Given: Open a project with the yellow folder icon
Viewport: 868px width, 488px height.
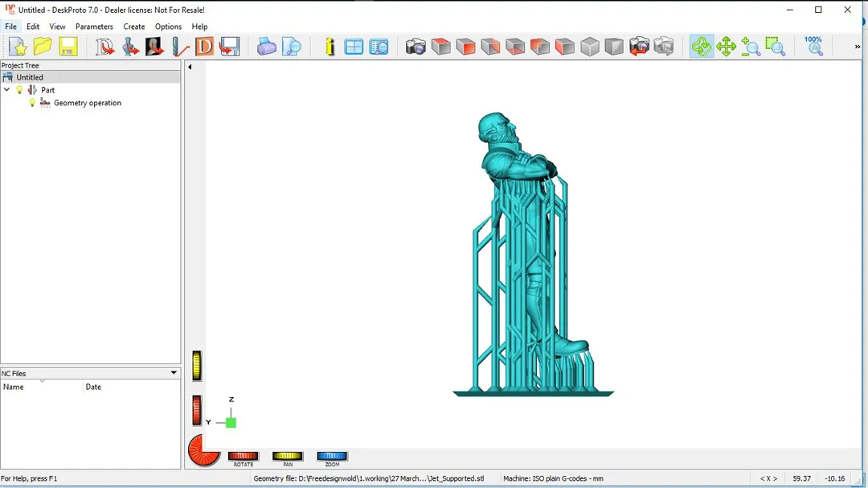Looking at the screenshot, I should click(x=43, y=47).
